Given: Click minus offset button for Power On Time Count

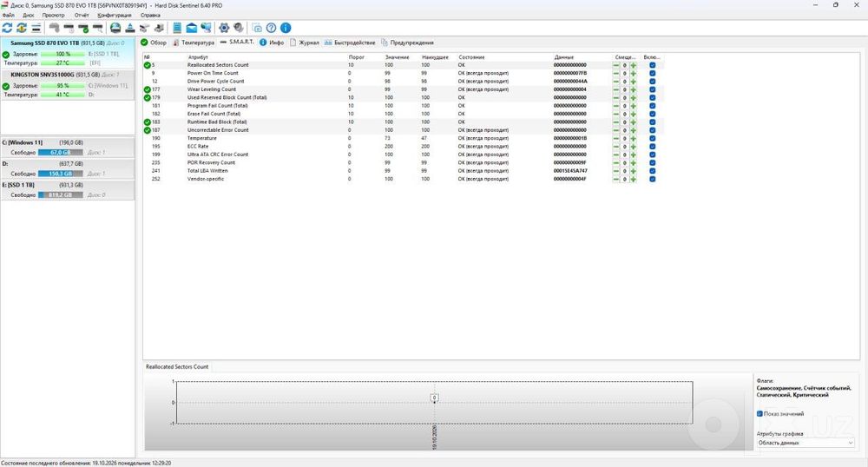Looking at the screenshot, I should coord(616,73).
